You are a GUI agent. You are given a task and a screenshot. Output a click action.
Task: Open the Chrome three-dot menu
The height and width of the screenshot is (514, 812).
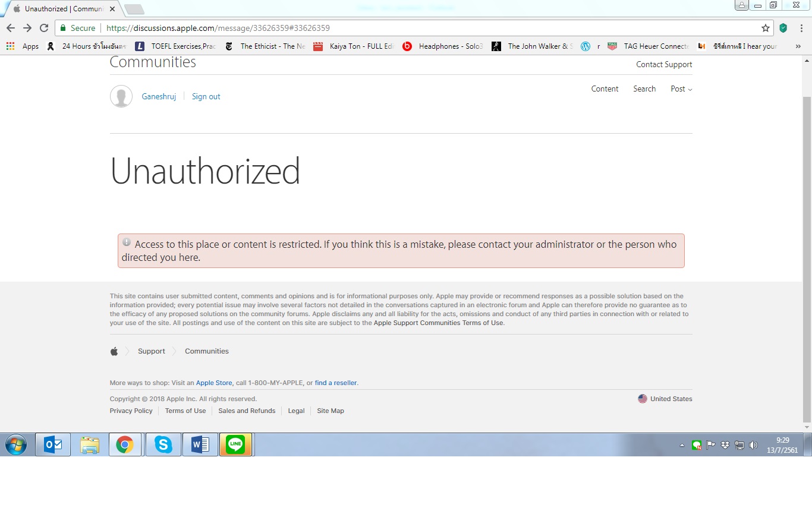(801, 28)
